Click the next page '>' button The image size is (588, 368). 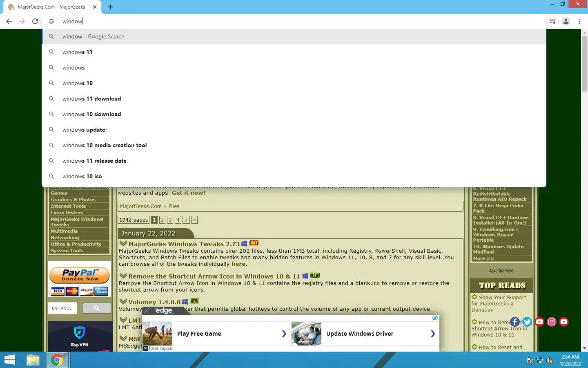pyautogui.click(x=186, y=220)
